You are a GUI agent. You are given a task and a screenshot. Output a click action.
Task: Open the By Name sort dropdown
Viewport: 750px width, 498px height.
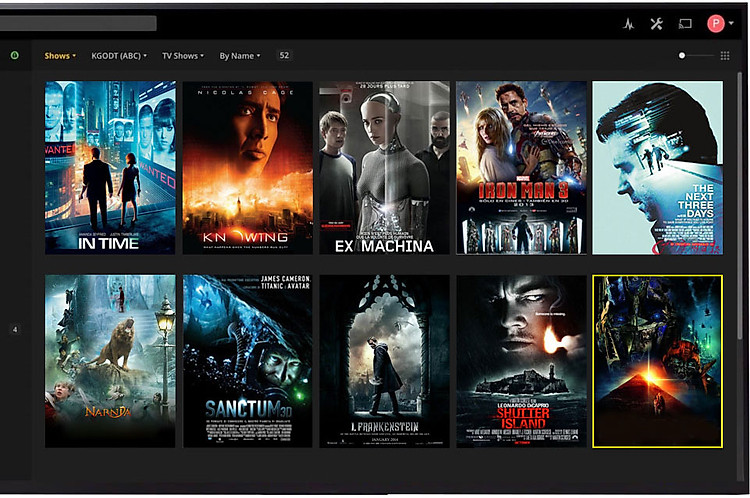click(239, 56)
